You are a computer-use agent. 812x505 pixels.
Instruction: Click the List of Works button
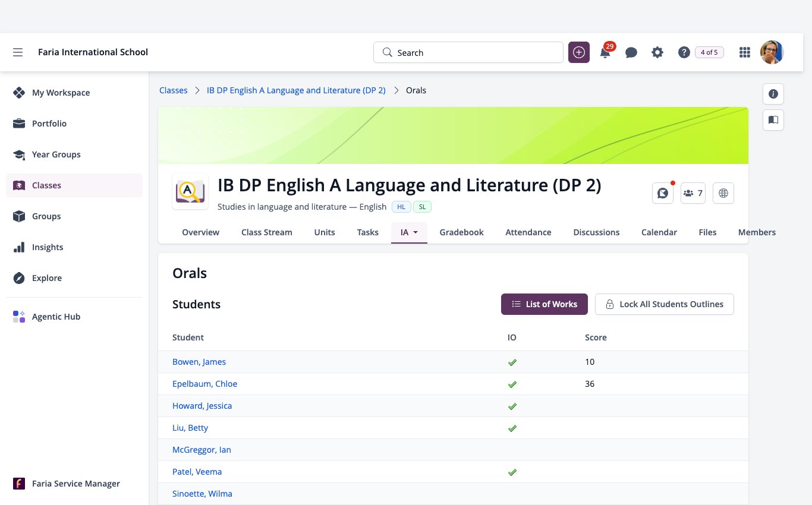point(545,304)
